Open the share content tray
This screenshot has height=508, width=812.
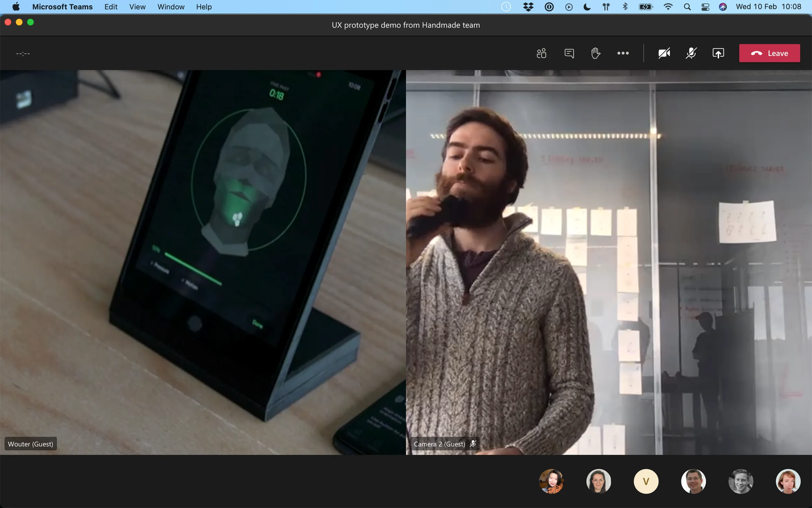[718, 53]
